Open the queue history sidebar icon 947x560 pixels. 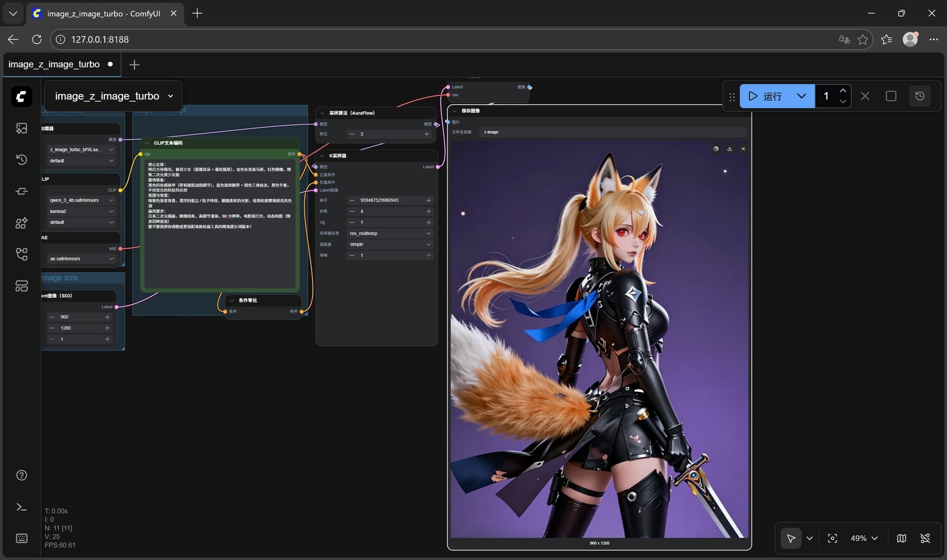tap(21, 160)
